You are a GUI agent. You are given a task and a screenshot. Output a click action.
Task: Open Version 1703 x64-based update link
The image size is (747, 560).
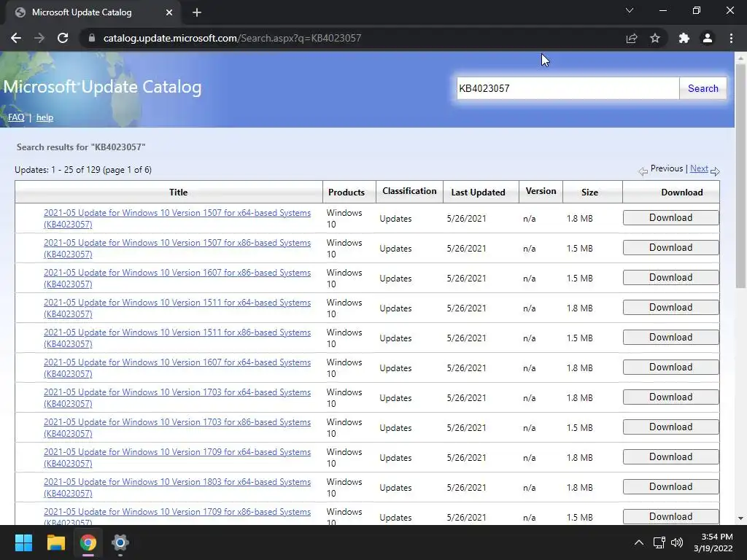[177, 398]
